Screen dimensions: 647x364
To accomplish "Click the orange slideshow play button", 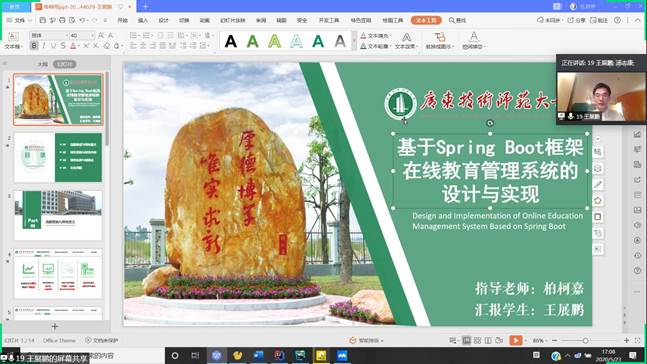I will 515,340.
